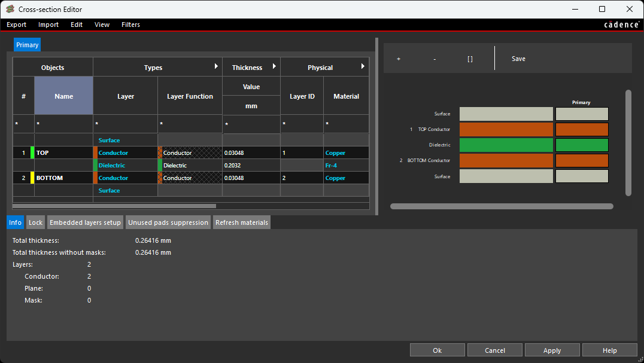Open the Embedded layers setup tab
This screenshot has width=644, height=363.
point(85,222)
